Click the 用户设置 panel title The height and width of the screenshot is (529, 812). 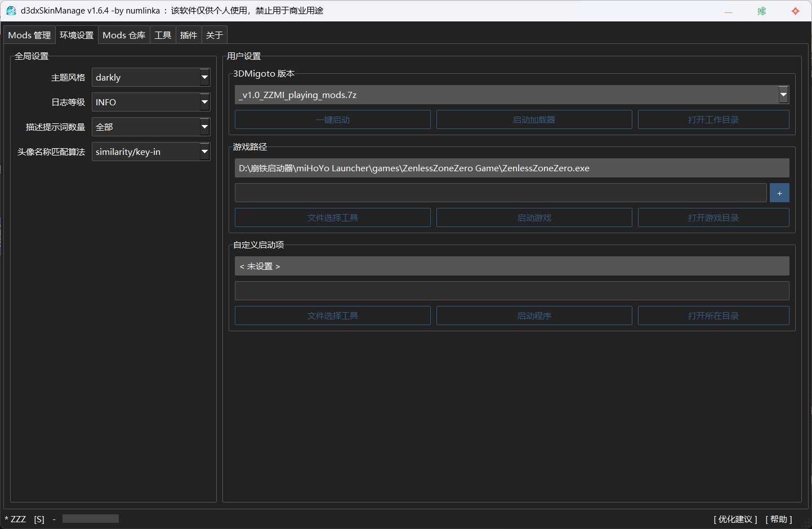(244, 56)
